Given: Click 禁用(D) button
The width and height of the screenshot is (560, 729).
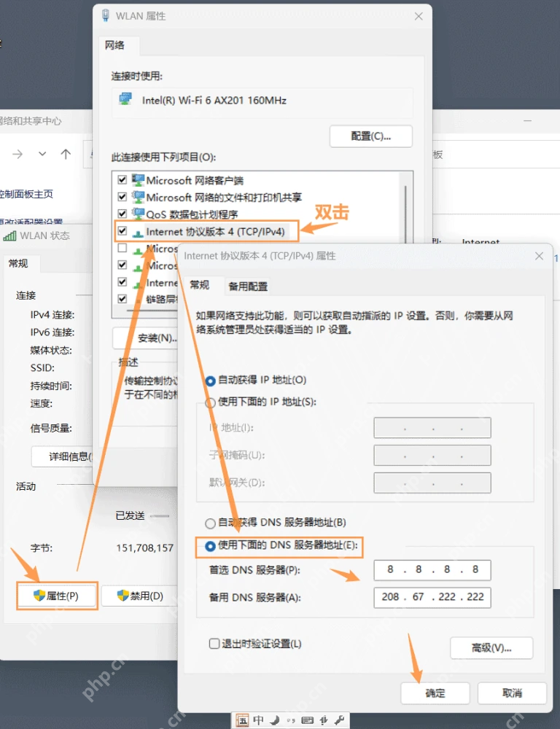Looking at the screenshot, I should pyautogui.click(x=139, y=596).
